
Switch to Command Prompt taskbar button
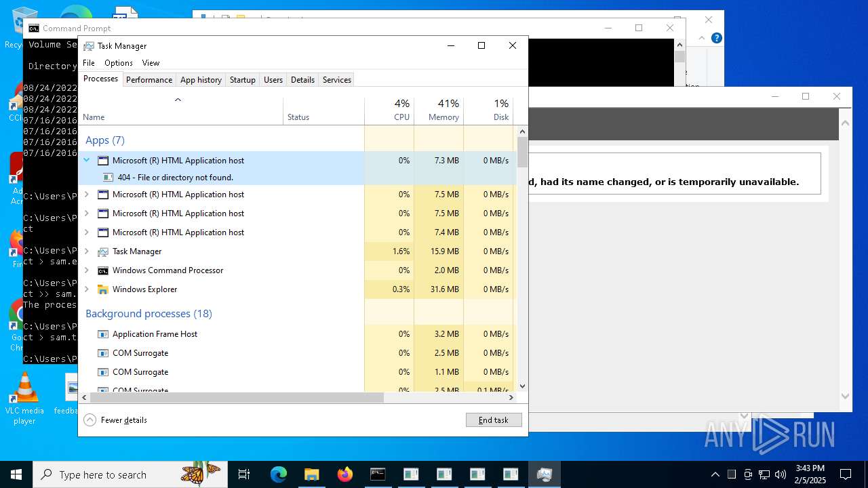coord(378,474)
